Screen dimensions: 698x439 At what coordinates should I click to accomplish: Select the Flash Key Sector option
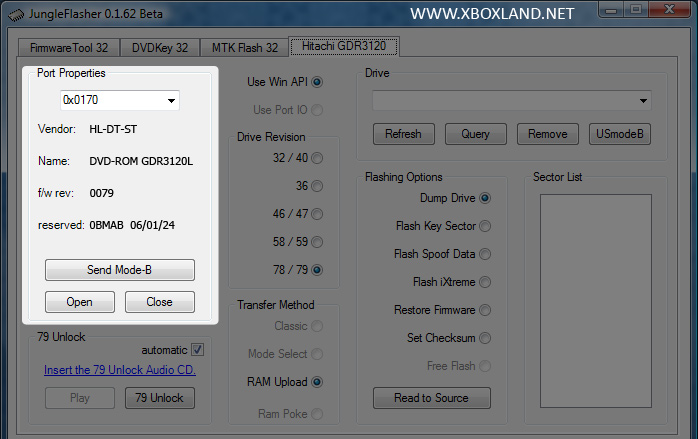pyautogui.click(x=485, y=226)
